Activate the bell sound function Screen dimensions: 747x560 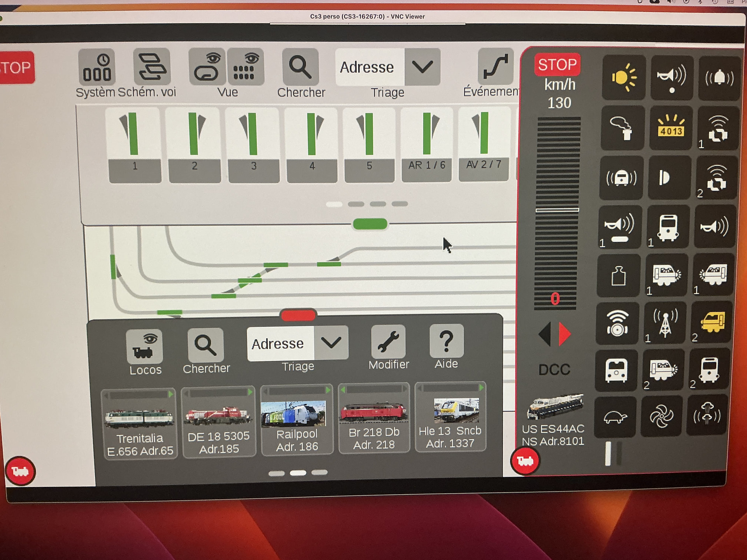[x=719, y=78]
